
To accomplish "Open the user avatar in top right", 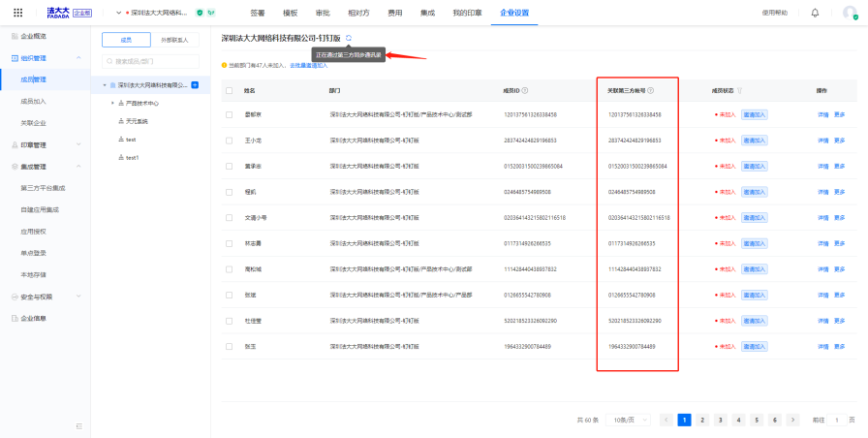I will 848,13.
